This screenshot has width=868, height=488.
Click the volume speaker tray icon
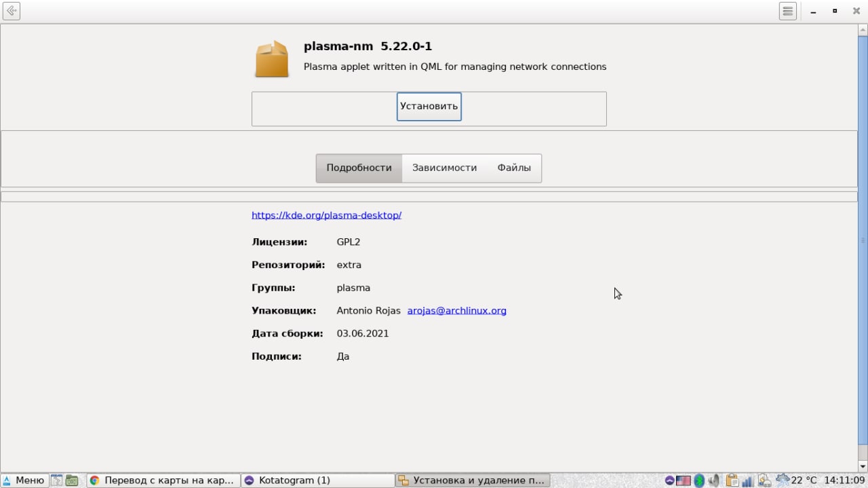[x=715, y=481]
